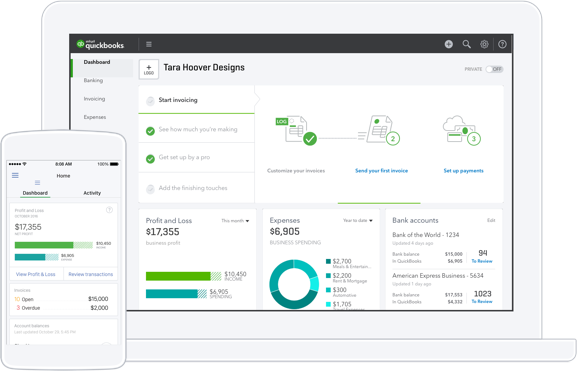Open the help question mark icon

tap(502, 44)
